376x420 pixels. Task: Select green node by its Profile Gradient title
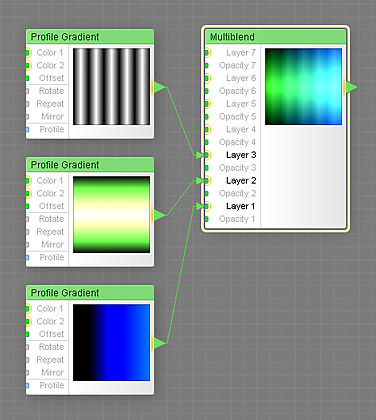65,165
